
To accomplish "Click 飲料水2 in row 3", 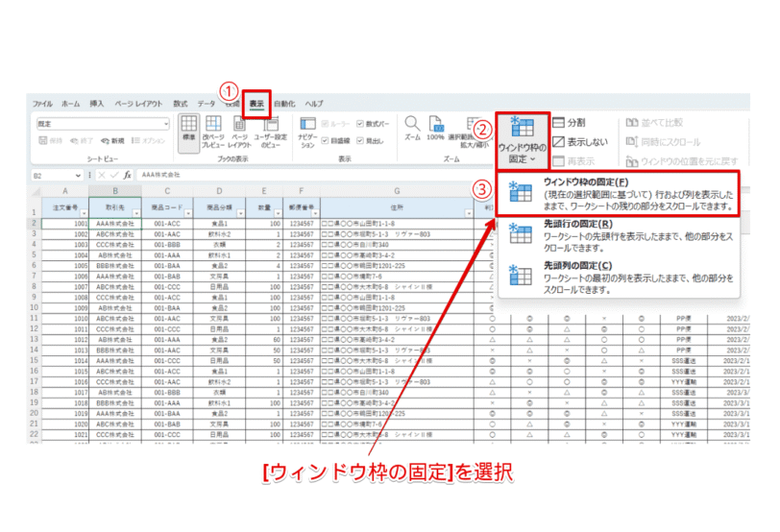I will (x=219, y=234).
